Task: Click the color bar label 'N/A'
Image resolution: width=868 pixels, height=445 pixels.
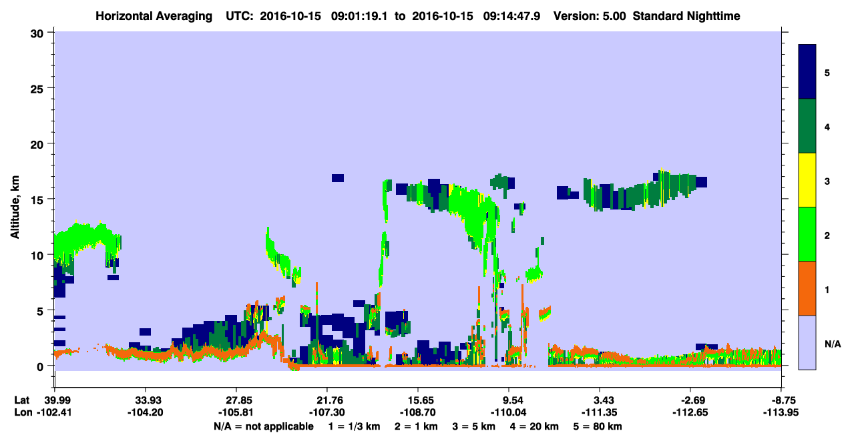Action: [x=833, y=344]
